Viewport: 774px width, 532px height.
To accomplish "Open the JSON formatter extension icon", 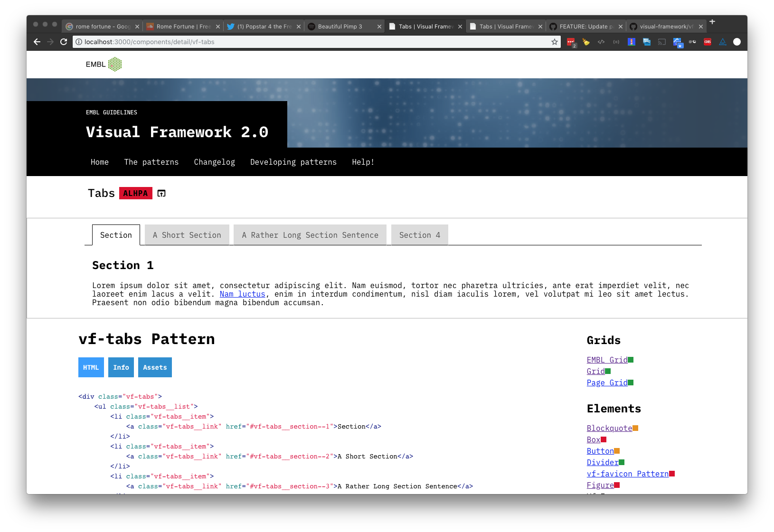I will pos(616,42).
